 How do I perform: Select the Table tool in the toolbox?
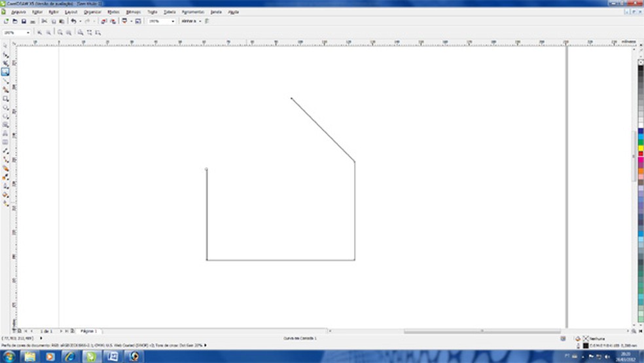[x=5, y=142]
